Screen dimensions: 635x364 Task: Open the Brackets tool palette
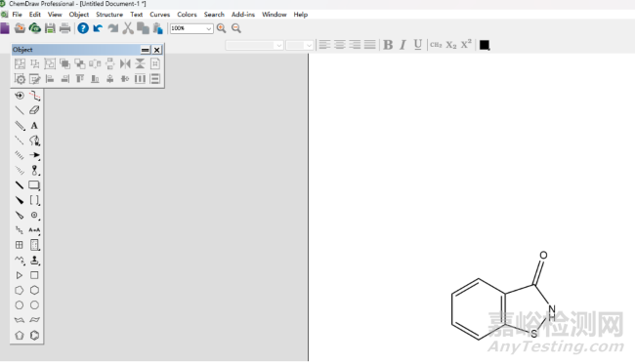point(34,200)
